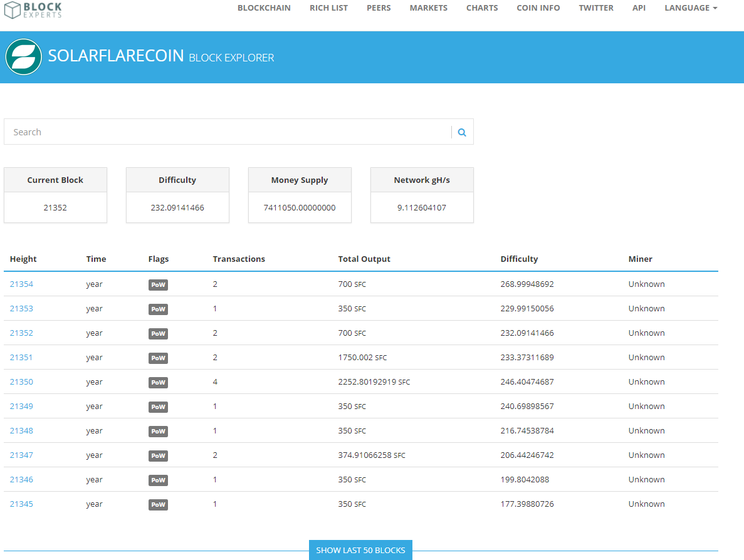Open block 21350 details link

click(x=21, y=382)
